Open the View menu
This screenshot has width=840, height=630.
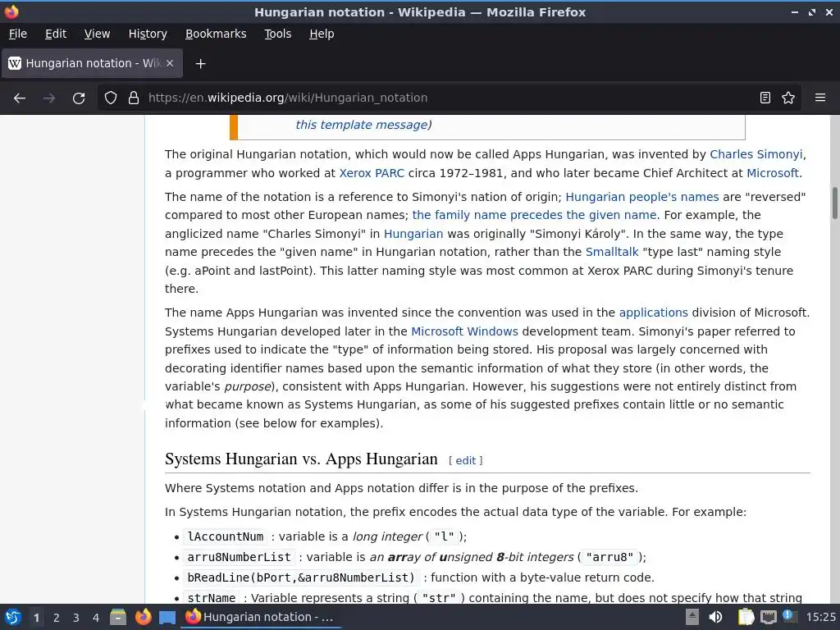pos(97,34)
